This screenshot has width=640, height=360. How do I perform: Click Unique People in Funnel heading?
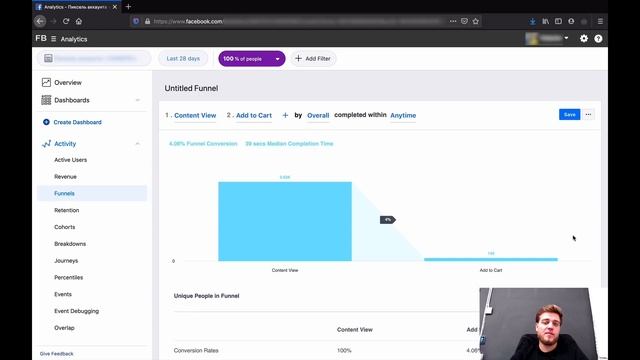pos(207,296)
